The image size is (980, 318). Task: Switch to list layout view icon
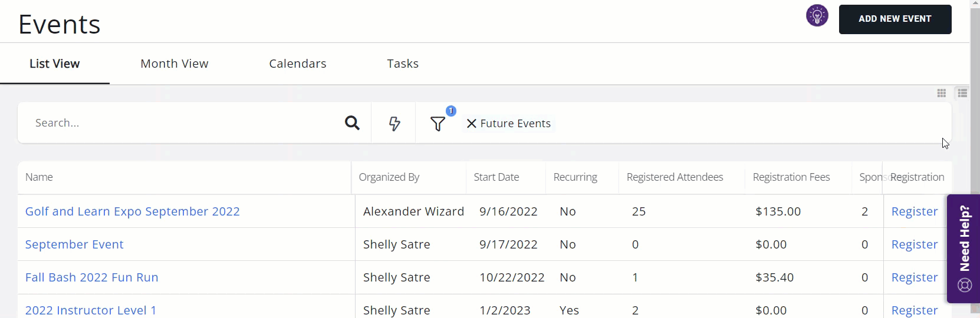click(x=962, y=93)
